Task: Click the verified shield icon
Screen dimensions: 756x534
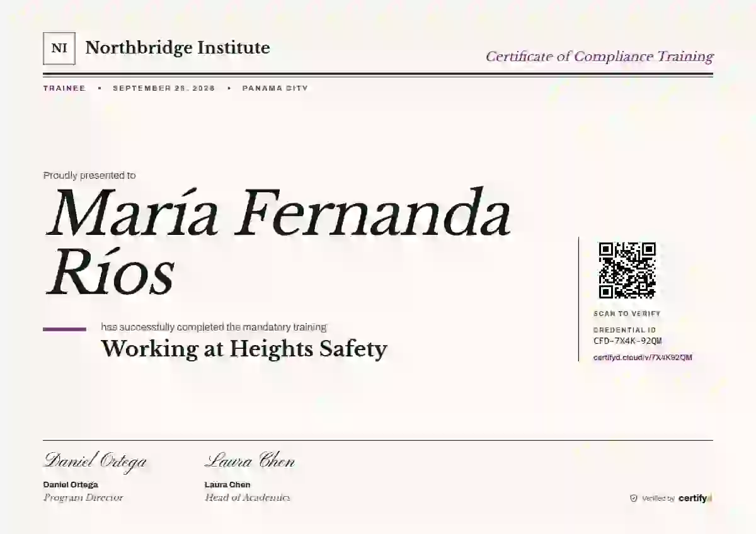Action: (634, 498)
